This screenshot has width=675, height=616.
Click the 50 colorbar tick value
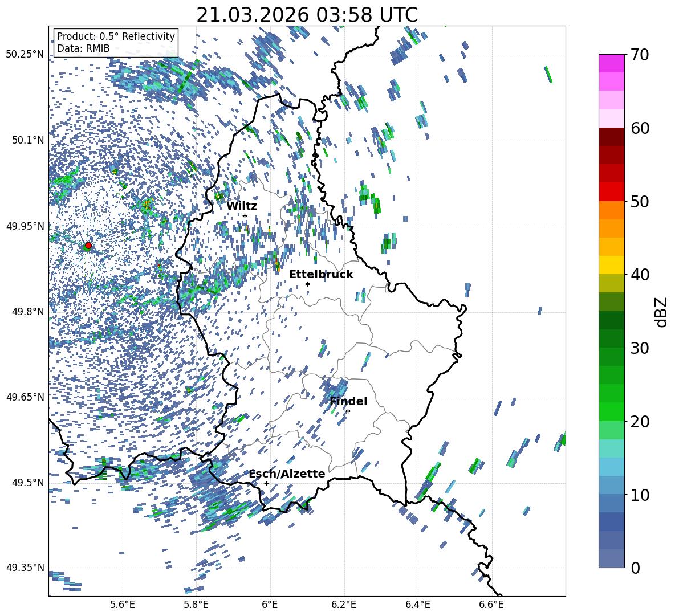coord(640,201)
